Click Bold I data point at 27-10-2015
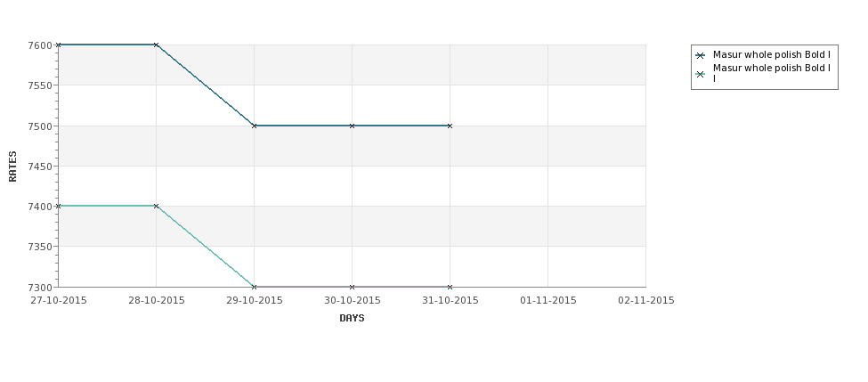868x382 pixels. [x=58, y=45]
